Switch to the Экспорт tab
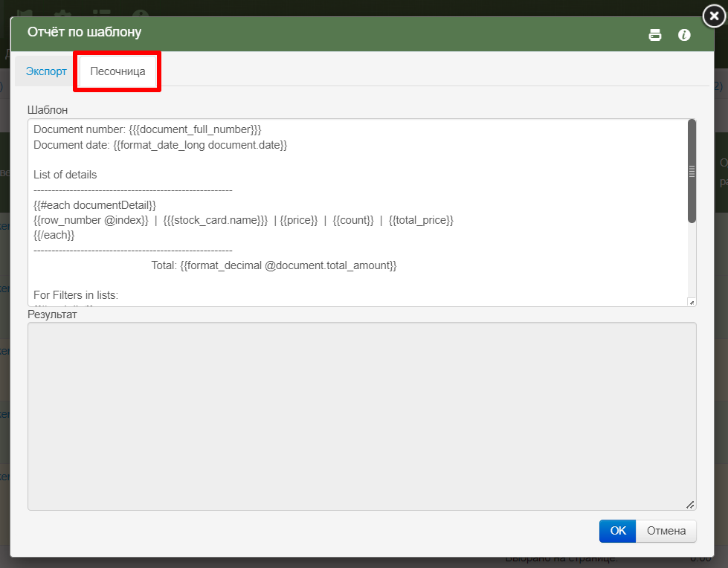 coord(46,71)
